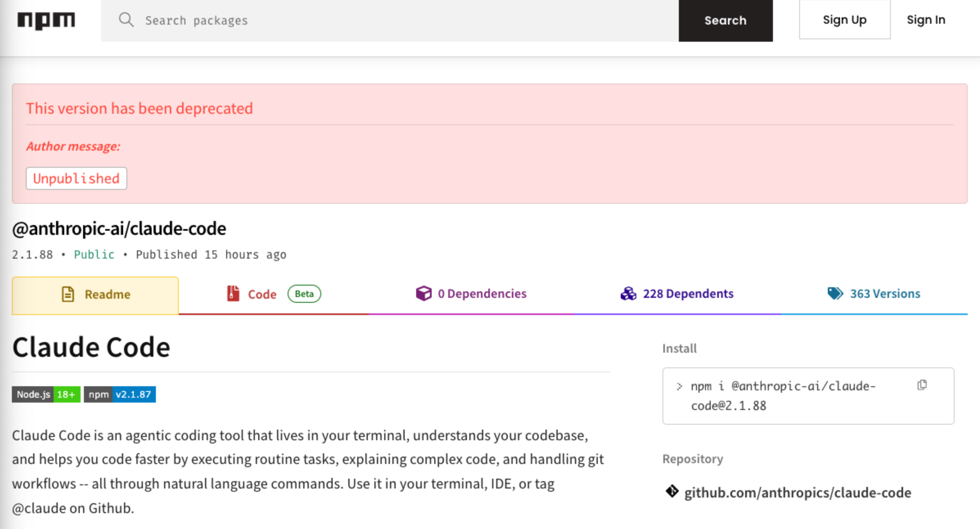Click the git repository diamond icon
980x529 pixels.
(x=672, y=491)
